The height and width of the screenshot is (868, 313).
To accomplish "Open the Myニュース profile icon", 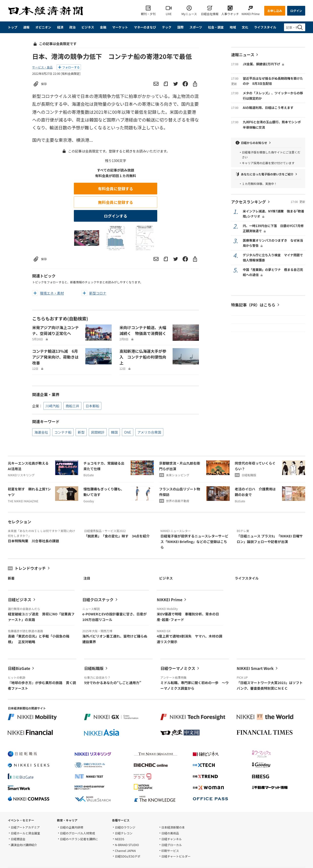I will 189,8.
